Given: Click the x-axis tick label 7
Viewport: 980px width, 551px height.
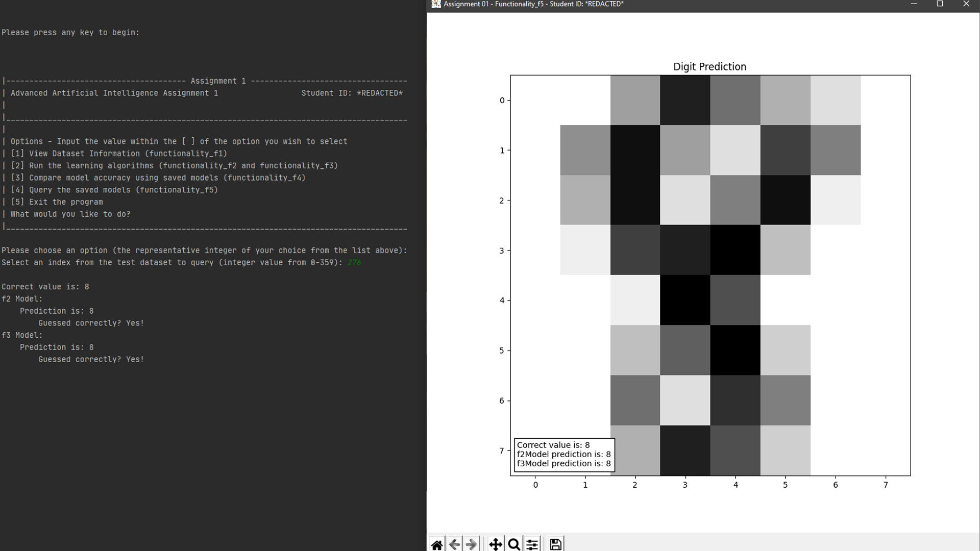Looking at the screenshot, I should click(x=886, y=485).
